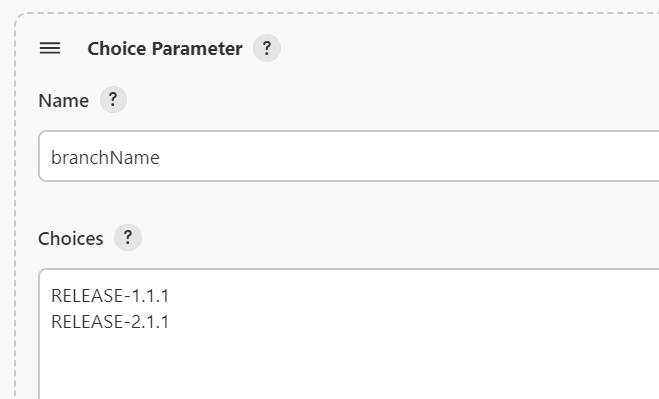The width and height of the screenshot is (659, 399).
Task: Open the Choices help question mark
Action: 128,238
